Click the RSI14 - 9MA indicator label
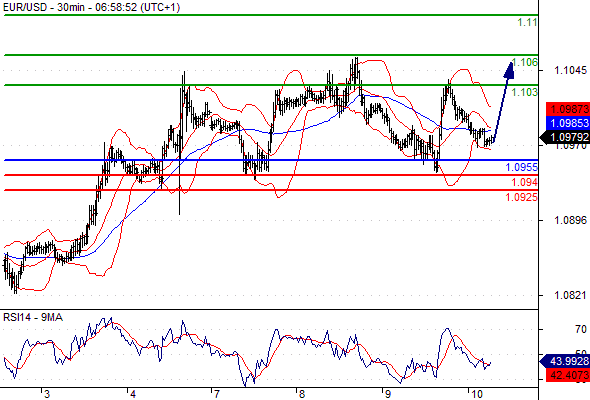 [x=33, y=318]
